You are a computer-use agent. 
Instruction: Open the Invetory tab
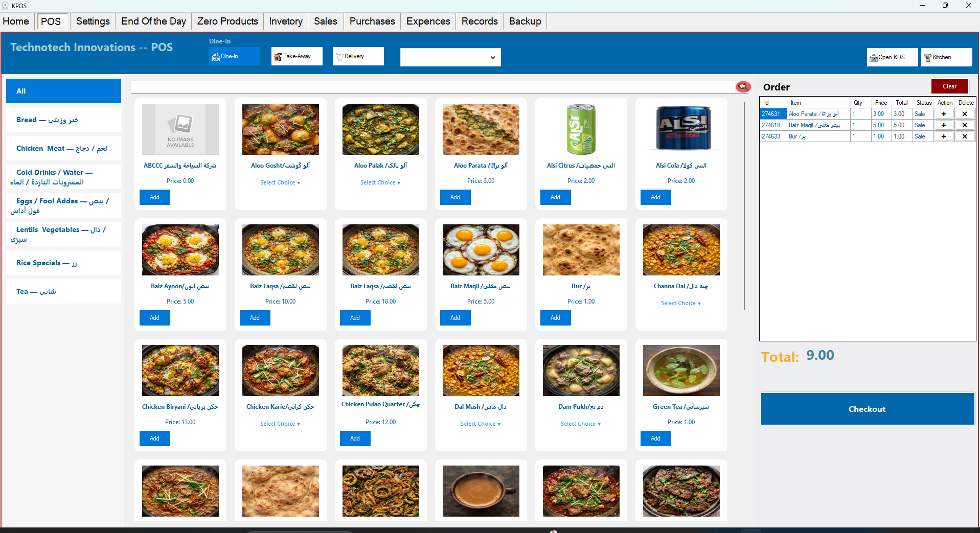click(286, 21)
